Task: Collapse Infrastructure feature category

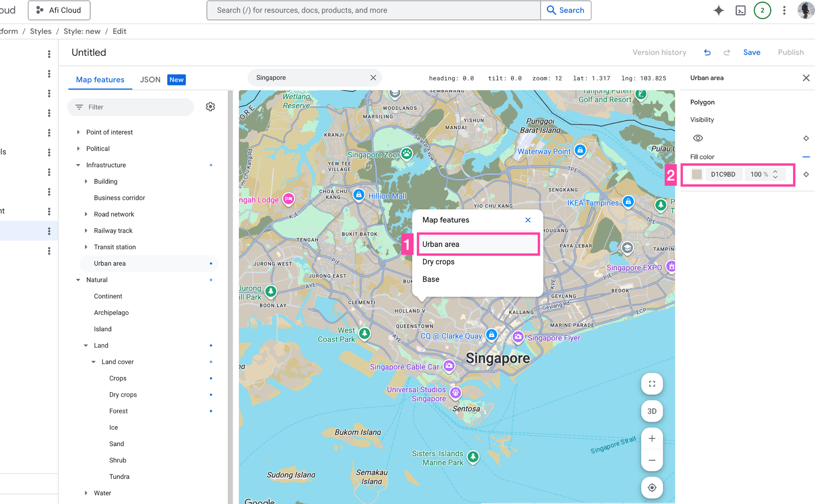Action: [78, 165]
